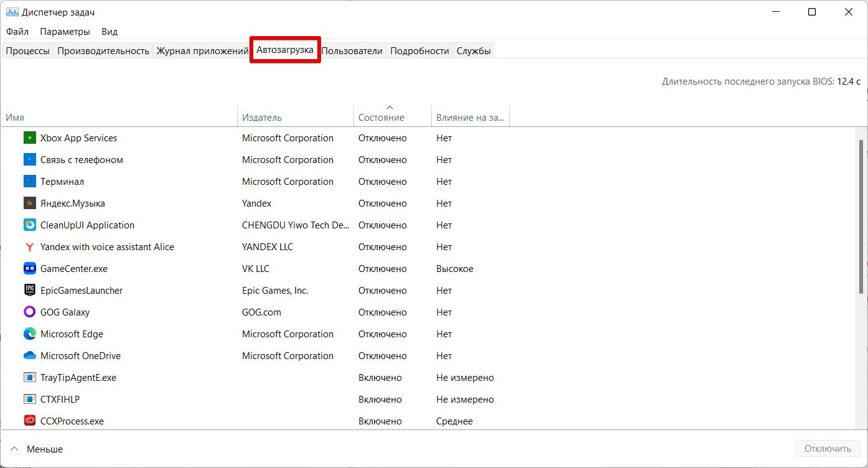Select the Xbox App Services row name
The width and height of the screenshot is (868, 468).
pyautogui.click(x=78, y=138)
